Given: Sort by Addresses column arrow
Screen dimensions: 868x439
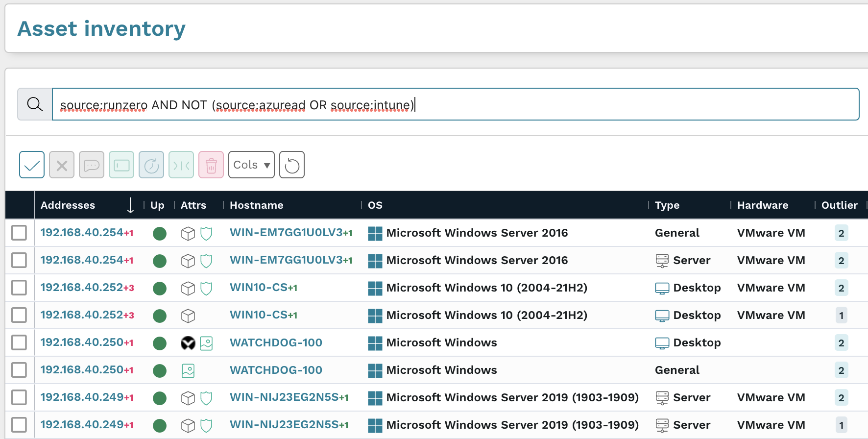Looking at the screenshot, I should 130,205.
